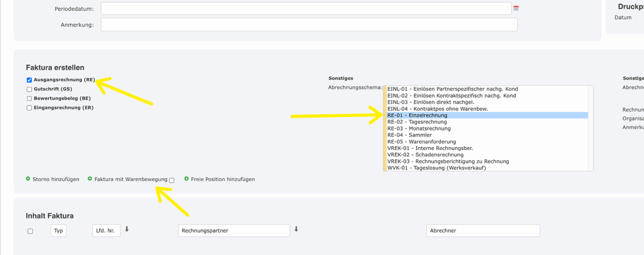Image resolution: width=644 pixels, height=255 pixels.
Task: Select all rows checkbox in Inhalt Faktura
Action: pyautogui.click(x=30, y=231)
